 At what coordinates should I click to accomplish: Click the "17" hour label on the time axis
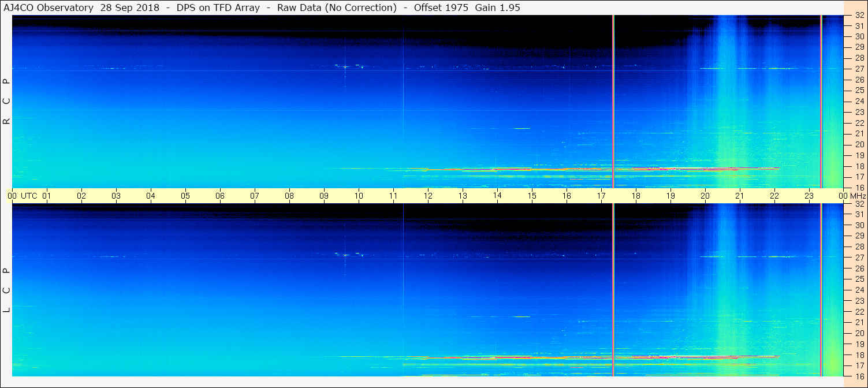coord(601,196)
